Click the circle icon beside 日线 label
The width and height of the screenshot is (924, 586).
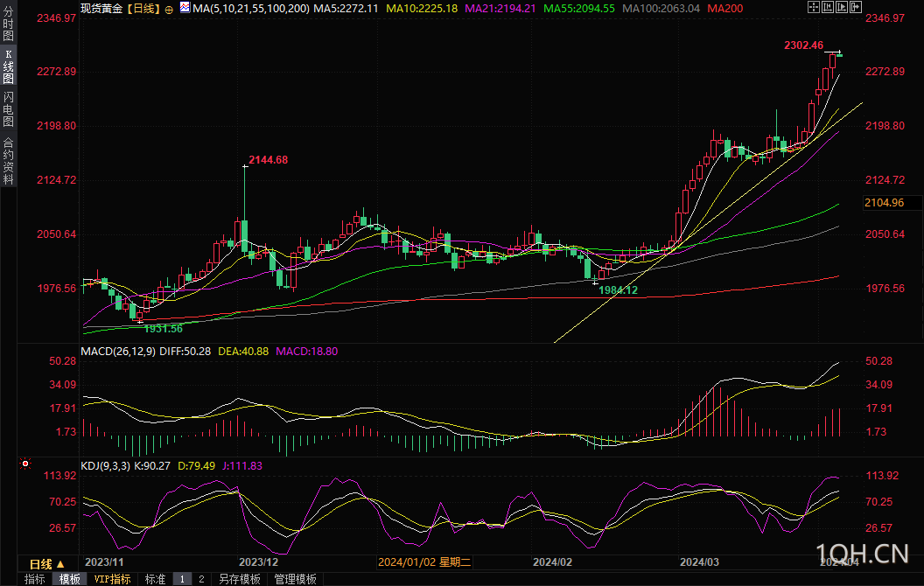point(169,10)
